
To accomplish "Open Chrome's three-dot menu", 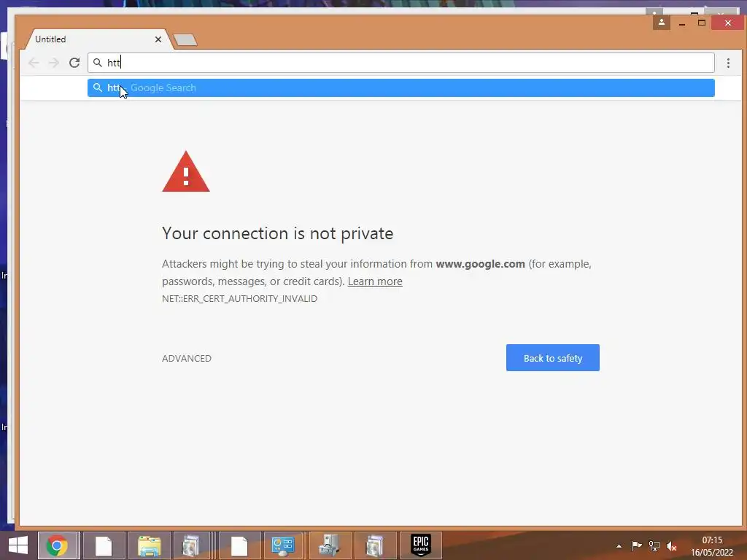I will coord(728,63).
